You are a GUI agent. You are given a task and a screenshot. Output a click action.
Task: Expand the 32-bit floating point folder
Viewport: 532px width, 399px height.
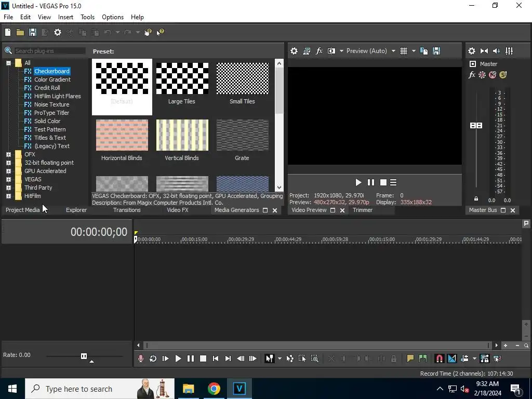point(8,163)
